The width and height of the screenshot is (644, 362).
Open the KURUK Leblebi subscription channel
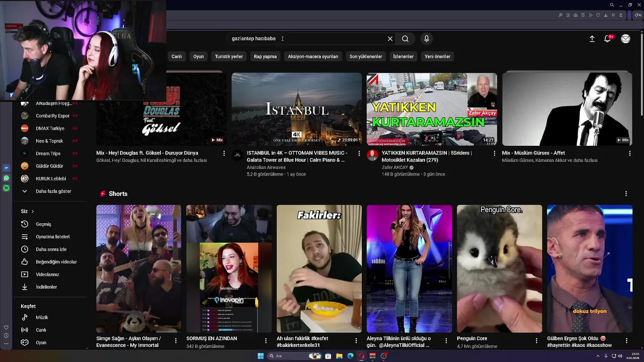click(50, 178)
